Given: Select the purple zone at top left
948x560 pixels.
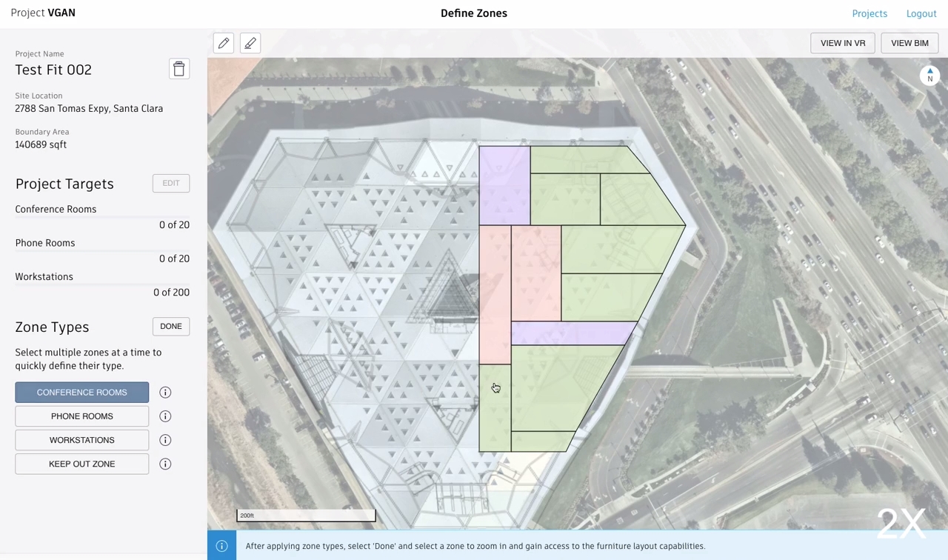Looking at the screenshot, I should 504,185.
